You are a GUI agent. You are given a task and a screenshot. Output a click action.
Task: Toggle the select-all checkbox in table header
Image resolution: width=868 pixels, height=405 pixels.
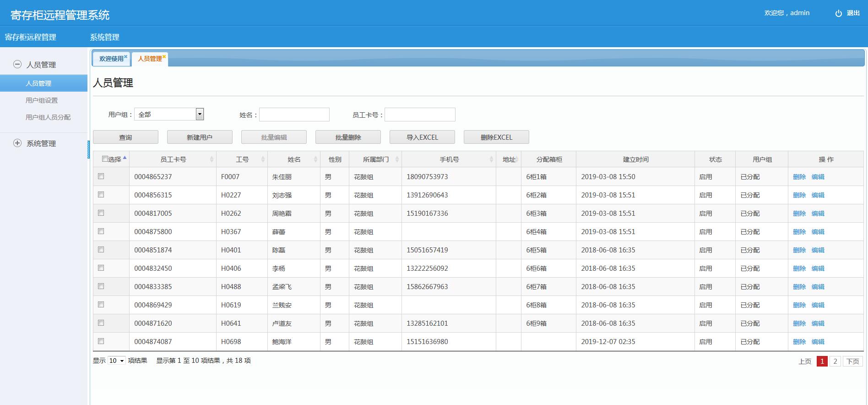coord(105,159)
